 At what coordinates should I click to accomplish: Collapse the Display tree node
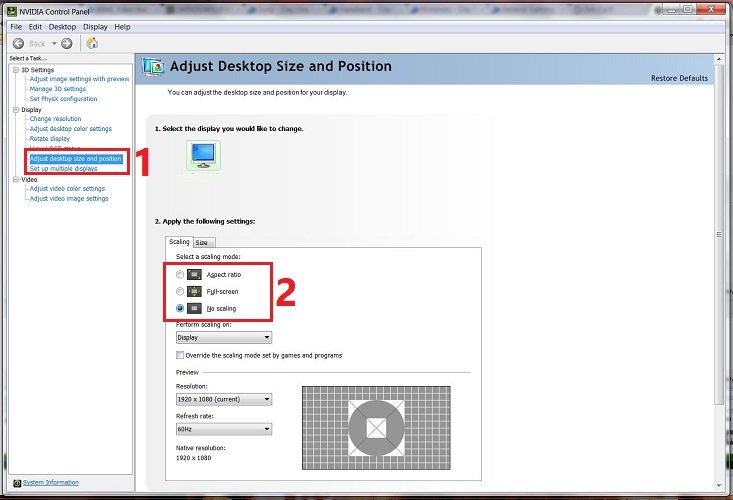16,110
